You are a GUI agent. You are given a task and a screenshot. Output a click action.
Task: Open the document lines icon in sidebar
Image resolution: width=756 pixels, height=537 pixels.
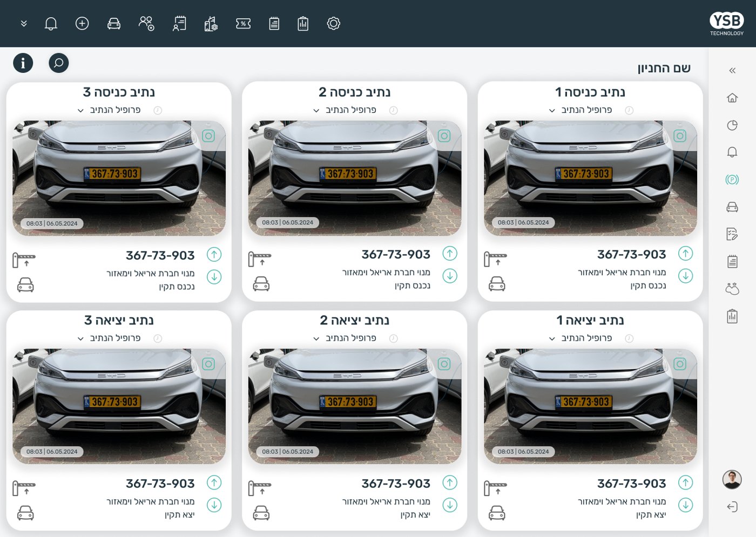click(x=732, y=262)
